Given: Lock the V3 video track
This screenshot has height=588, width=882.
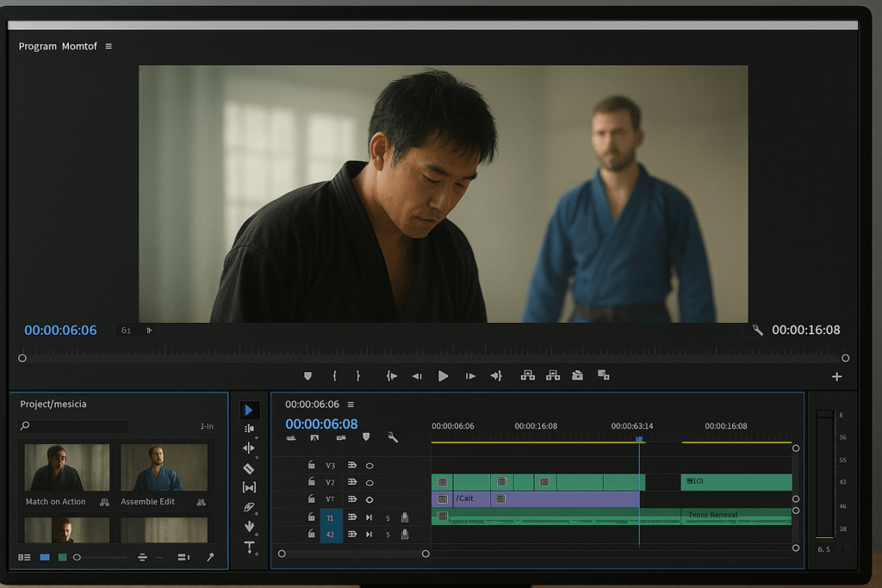Looking at the screenshot, I should point(312,465).
